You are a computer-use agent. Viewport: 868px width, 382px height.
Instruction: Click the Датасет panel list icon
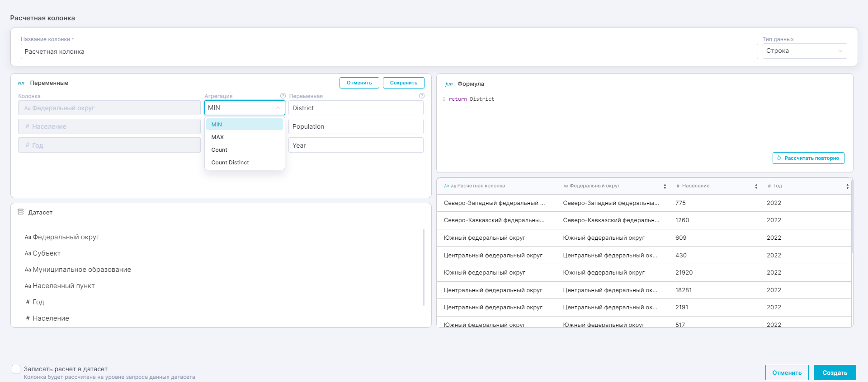point(20,212)
